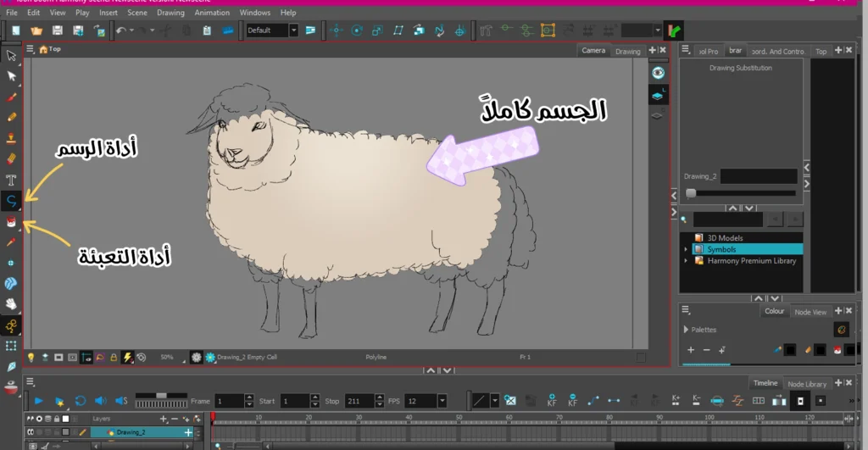This screenshot has height=450, width=868.
Task: Switch to the Node View tab
Action: (810, 312)
